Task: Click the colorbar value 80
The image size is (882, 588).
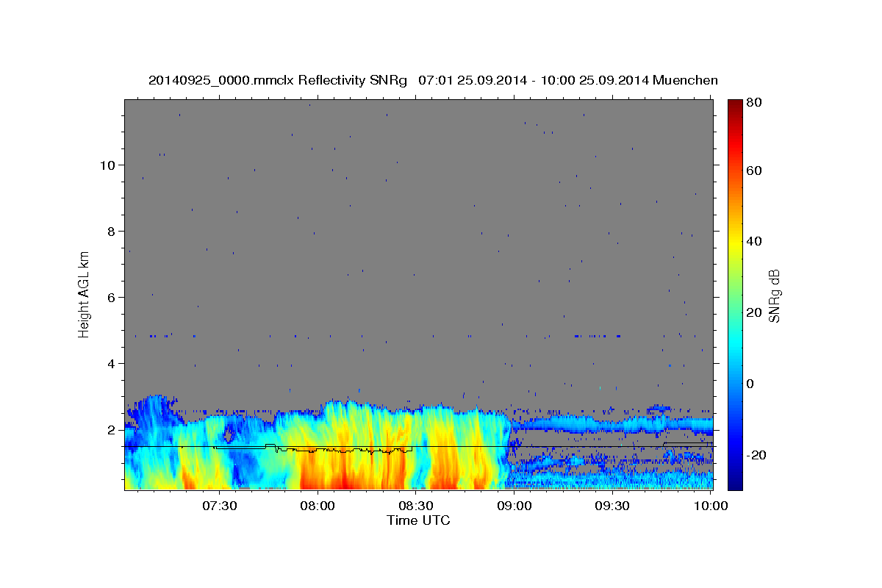Action: (756, 102)
